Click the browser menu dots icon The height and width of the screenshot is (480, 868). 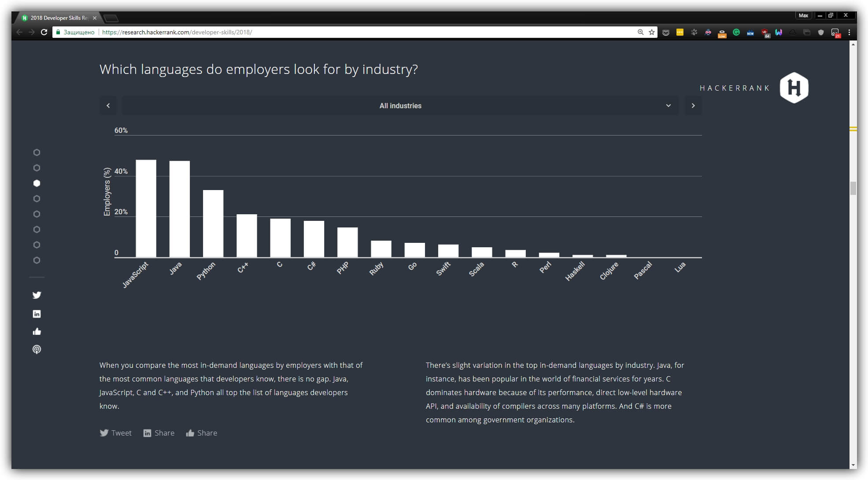click(x=849, y=32)
